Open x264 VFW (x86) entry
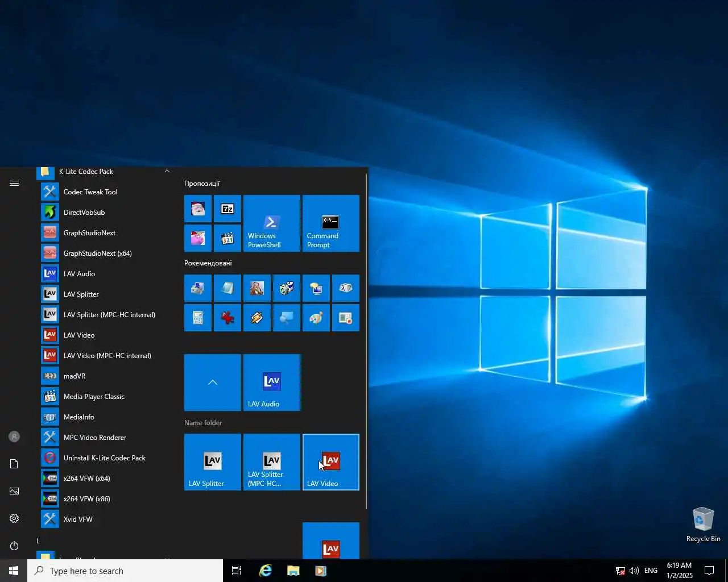 (104, 499)
